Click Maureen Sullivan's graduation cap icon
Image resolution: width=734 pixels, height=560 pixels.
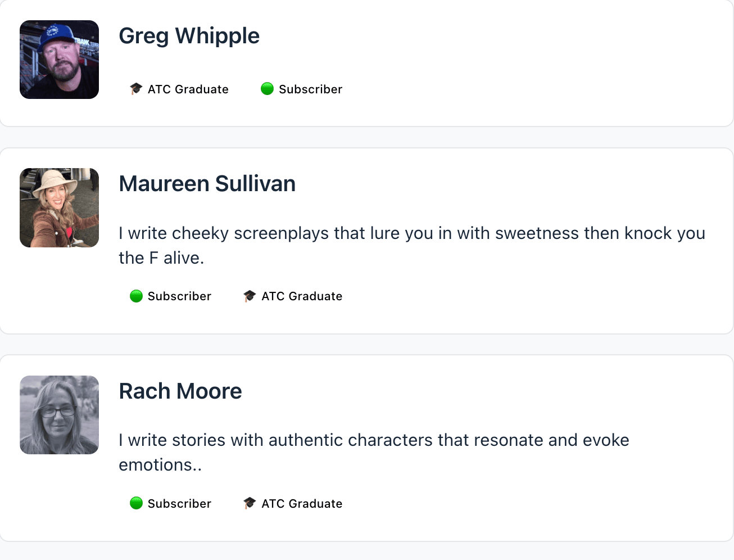(250, 296)
